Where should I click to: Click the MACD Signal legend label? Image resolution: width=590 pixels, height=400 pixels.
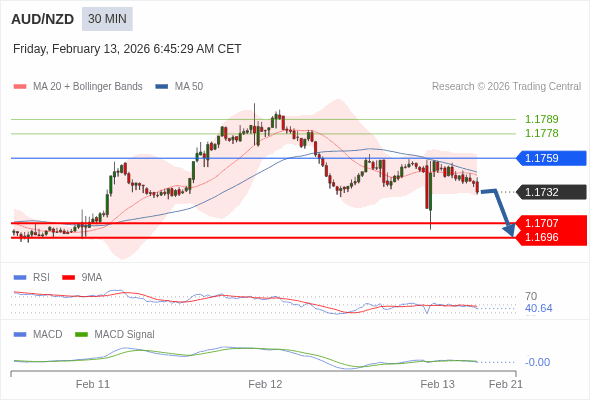(x=125, y=335)
